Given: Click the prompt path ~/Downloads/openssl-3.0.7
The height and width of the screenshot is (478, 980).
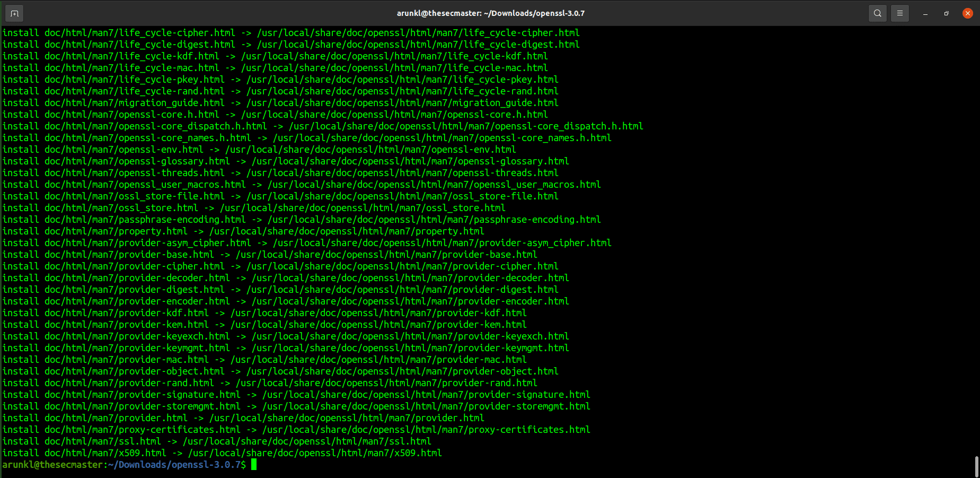Looking at the screenshot, I should [174, 465].
